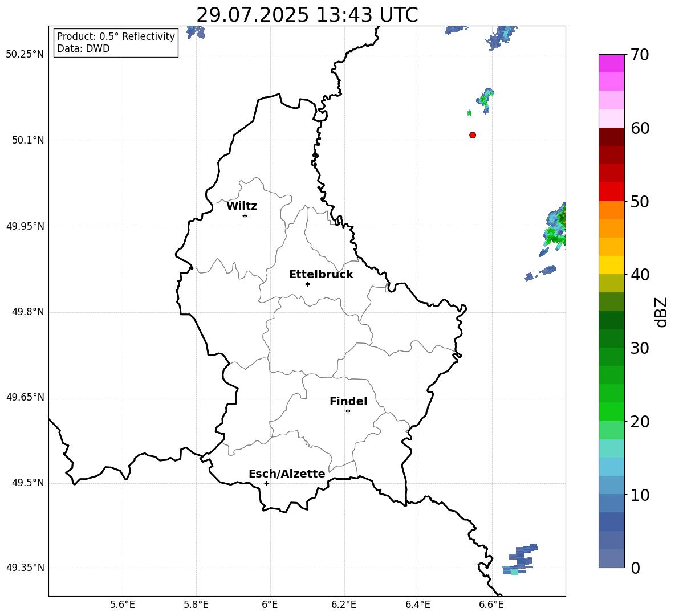Click the 5.8°E longitude label

(x=196, y=605)
